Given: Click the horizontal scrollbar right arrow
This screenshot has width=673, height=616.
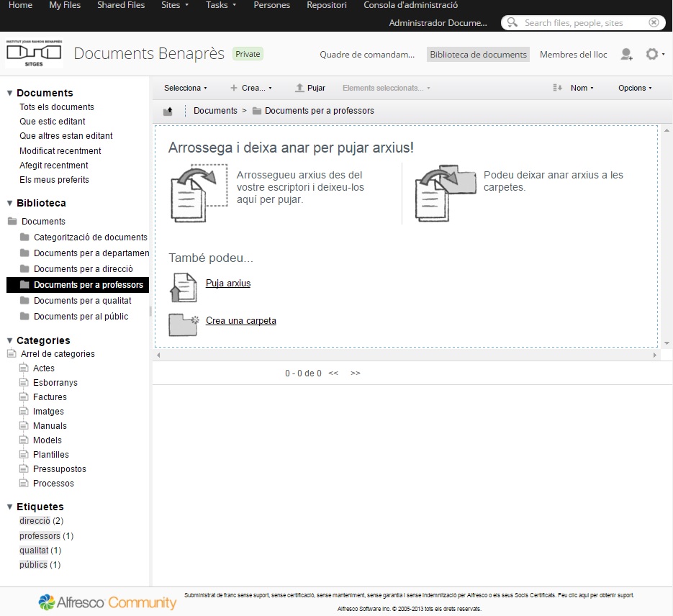Looking at the screenshot, I should 654,355.
